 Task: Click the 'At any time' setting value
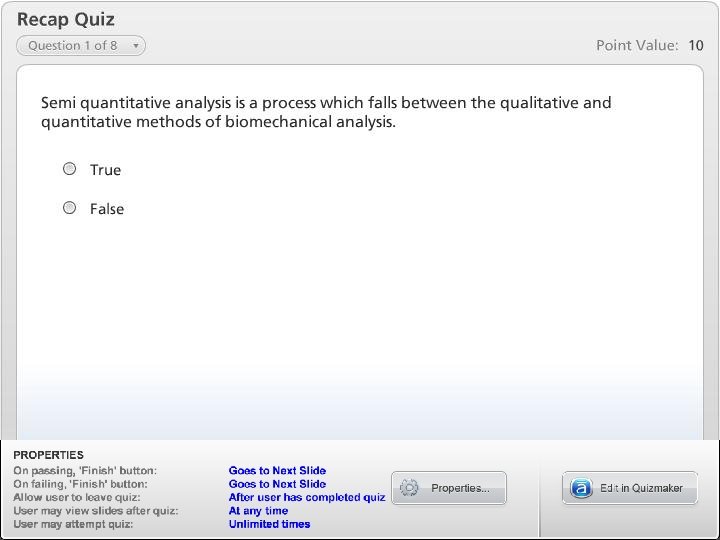[258, 511]
